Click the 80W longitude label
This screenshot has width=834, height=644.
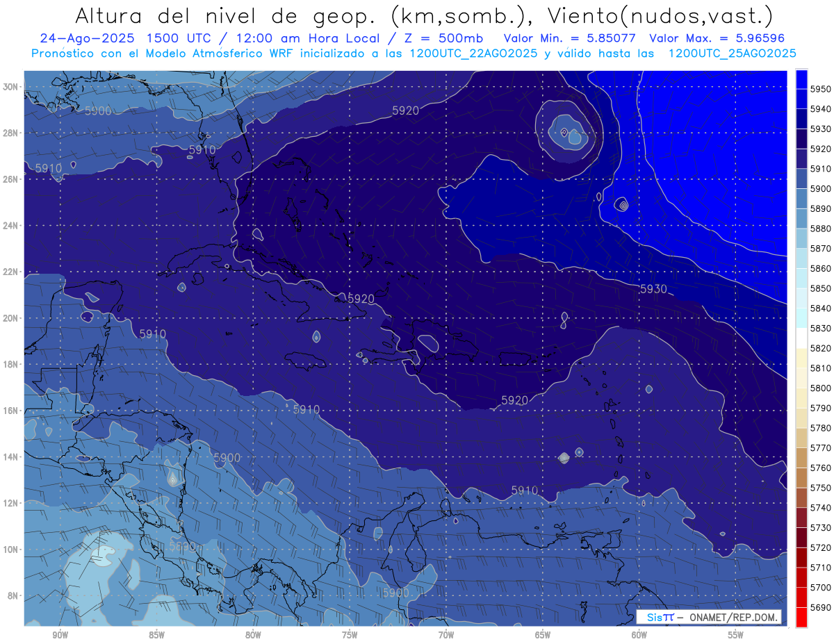tap(253, 635)
